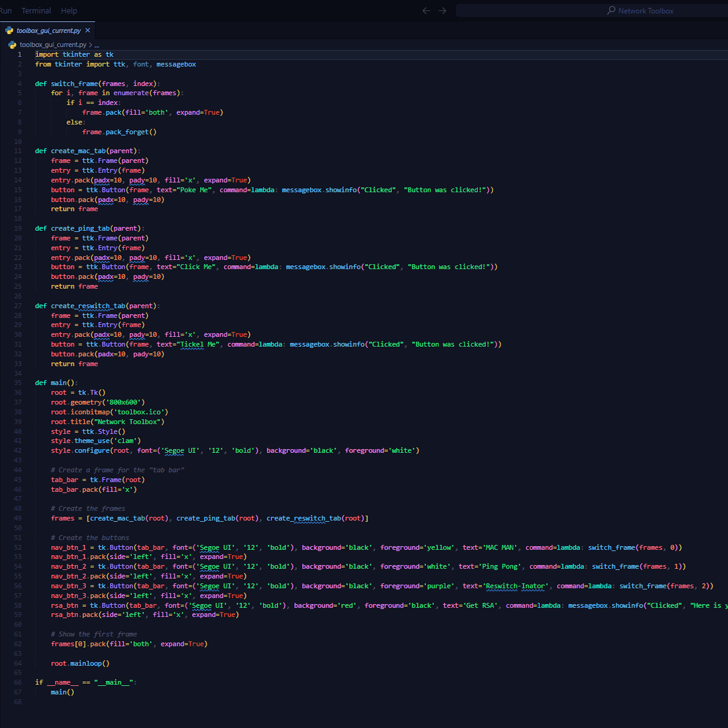728x728 pixels.
Task: Click the '# Create the buttons' comment
Action: click(x=90, y=538)
